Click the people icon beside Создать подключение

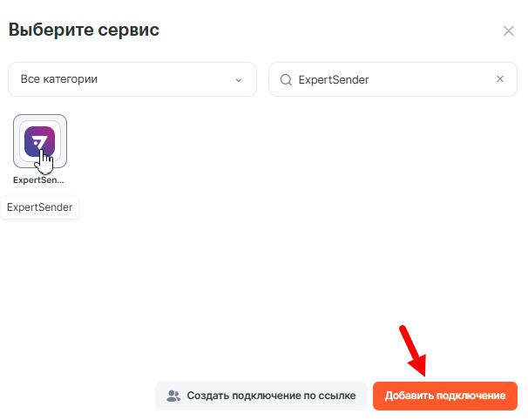coord(173,396)
